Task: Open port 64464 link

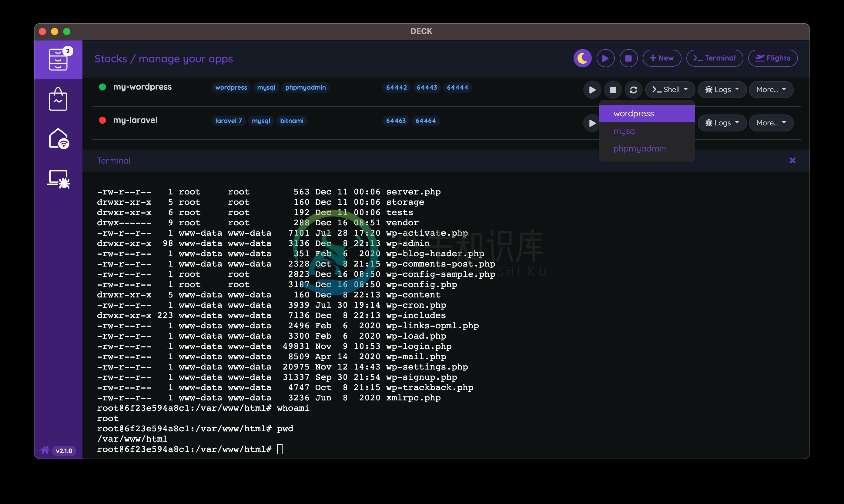Action: [426, 121]
